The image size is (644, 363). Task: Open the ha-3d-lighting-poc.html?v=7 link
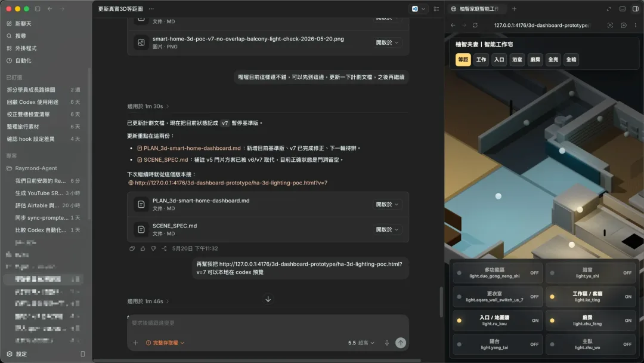[x=231, y=183]
